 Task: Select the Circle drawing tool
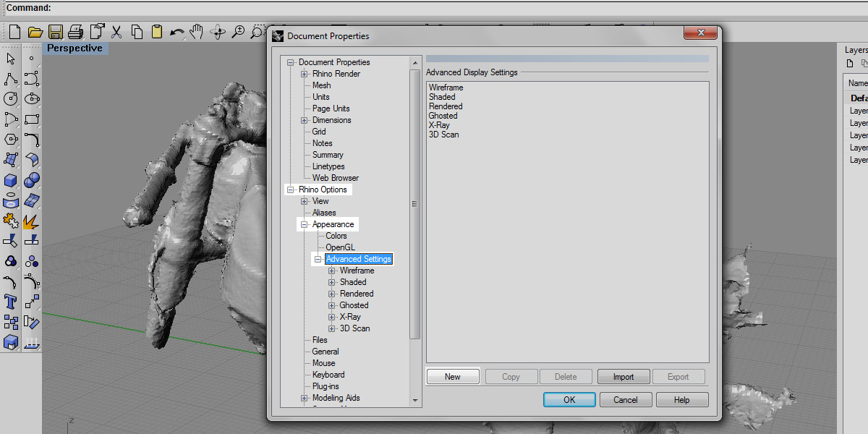(x=11, y=99)
